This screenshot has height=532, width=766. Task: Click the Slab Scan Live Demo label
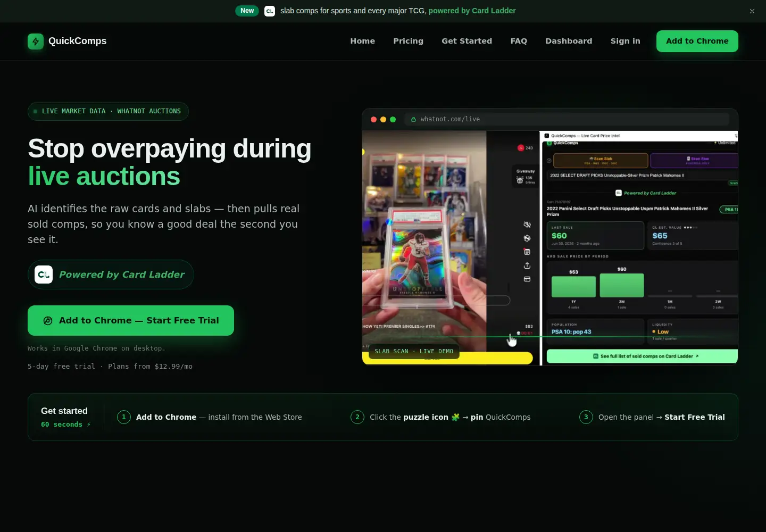pyautogui.click(x=414, y=352)
